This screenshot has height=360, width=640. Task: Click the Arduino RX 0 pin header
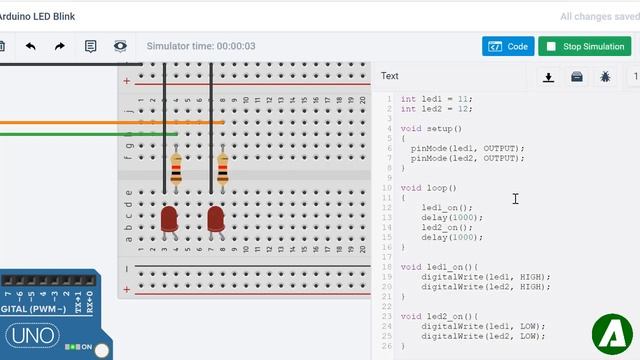[x=90, y=280]
